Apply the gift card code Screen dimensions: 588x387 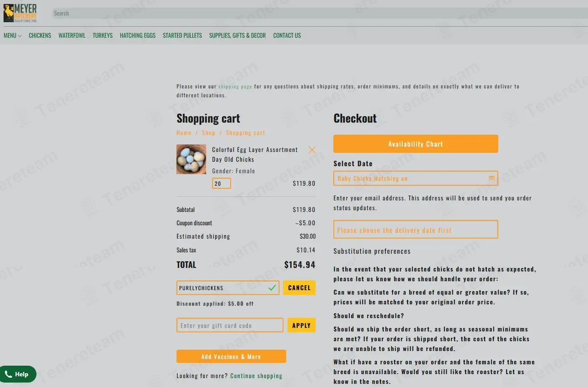(x=301, y=325)
